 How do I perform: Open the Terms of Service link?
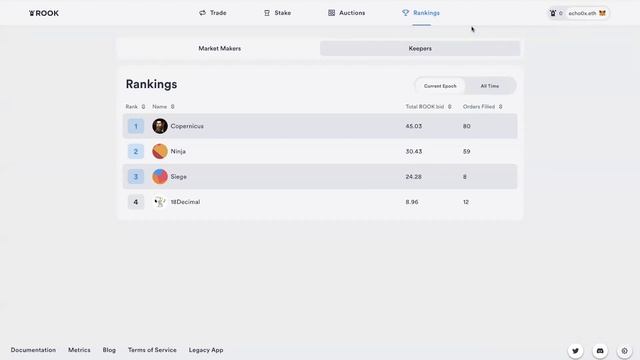(152, 350)
